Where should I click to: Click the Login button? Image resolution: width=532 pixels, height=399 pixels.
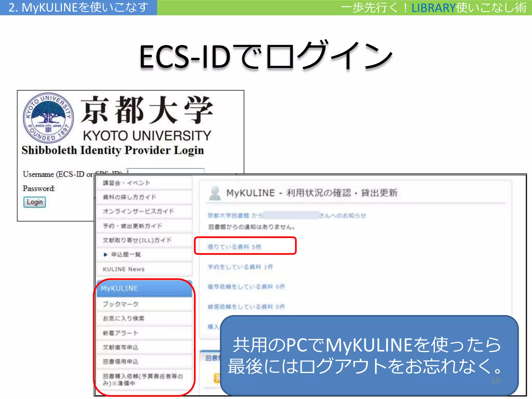pyautogui.click(x=35, y=202)
